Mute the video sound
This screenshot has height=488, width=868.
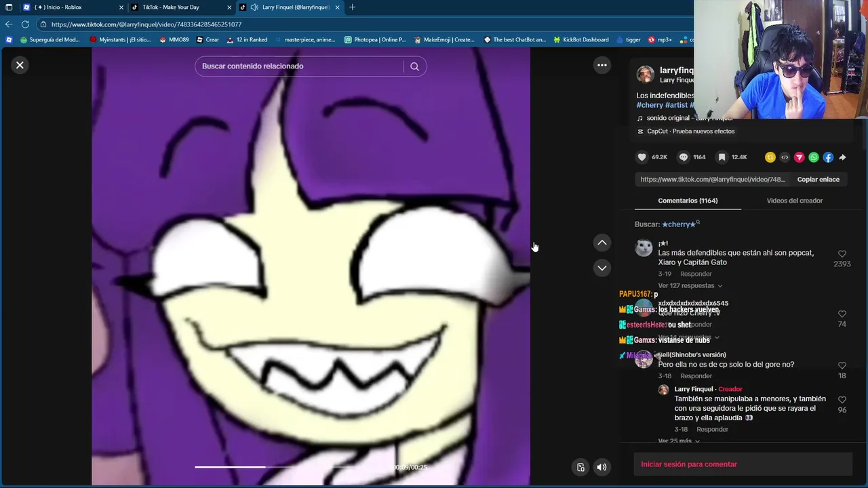click(x=601, y=467)
